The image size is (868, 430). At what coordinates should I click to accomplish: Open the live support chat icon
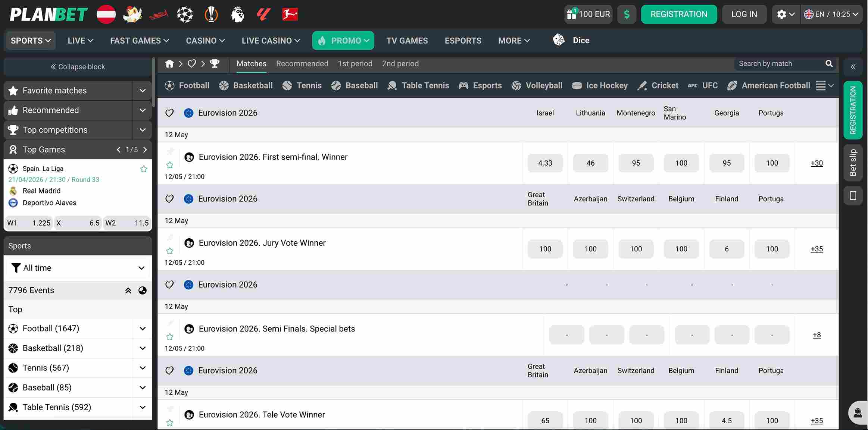coord(858,413)
